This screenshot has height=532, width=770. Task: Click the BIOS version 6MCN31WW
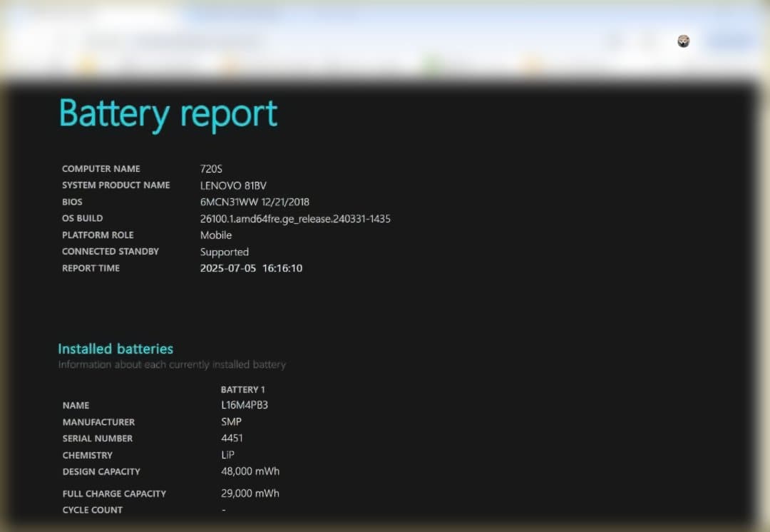228,202
